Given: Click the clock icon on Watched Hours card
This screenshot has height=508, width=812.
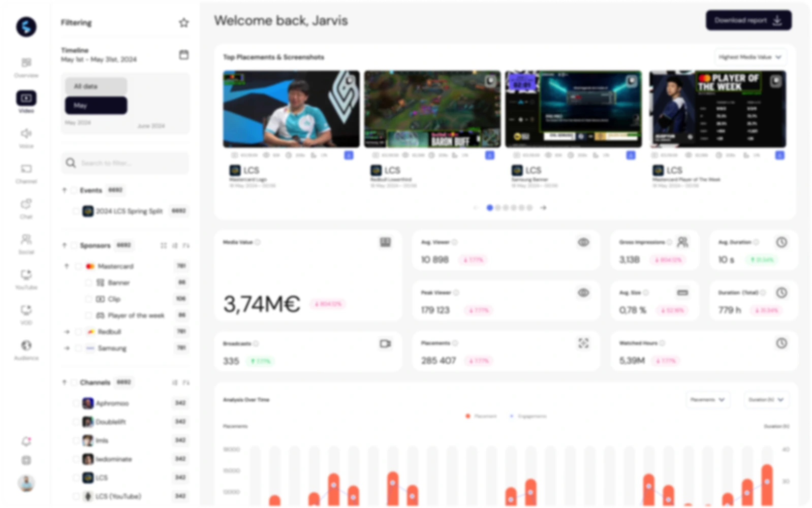Looking at the screenshot, I should [782, 343].
